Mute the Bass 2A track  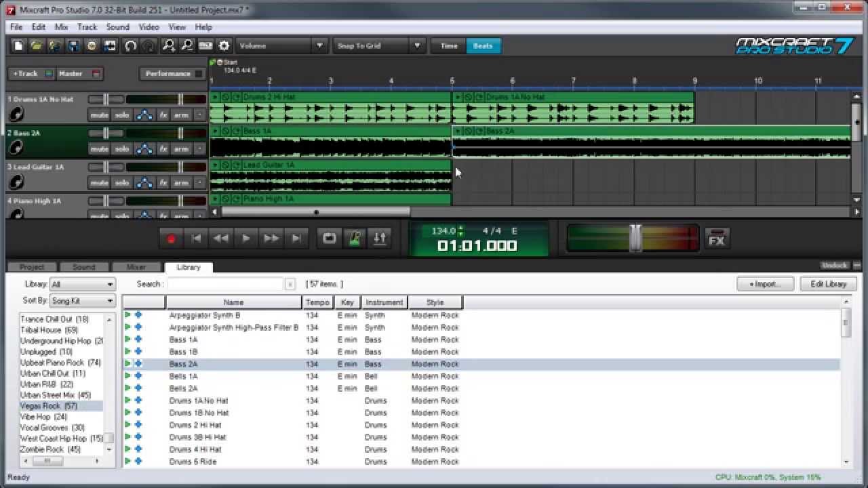pyautogui.click(x=100, y=148)
